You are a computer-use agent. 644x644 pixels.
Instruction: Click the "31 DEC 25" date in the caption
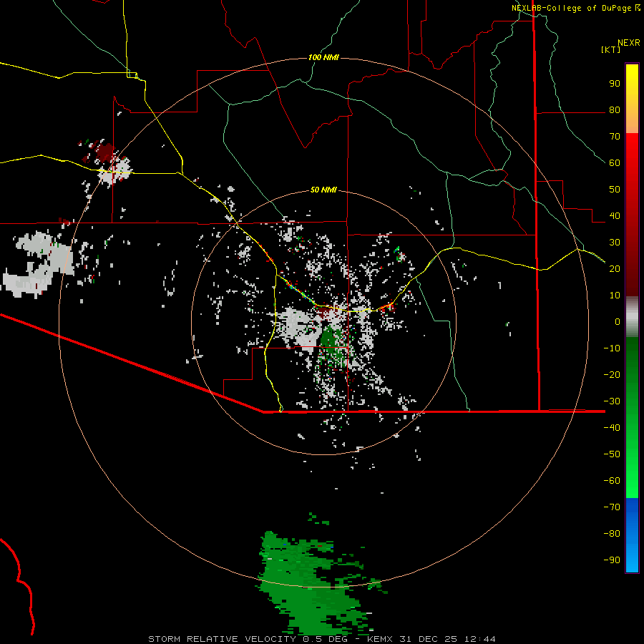pyautogui.click(x=429, y=639)
